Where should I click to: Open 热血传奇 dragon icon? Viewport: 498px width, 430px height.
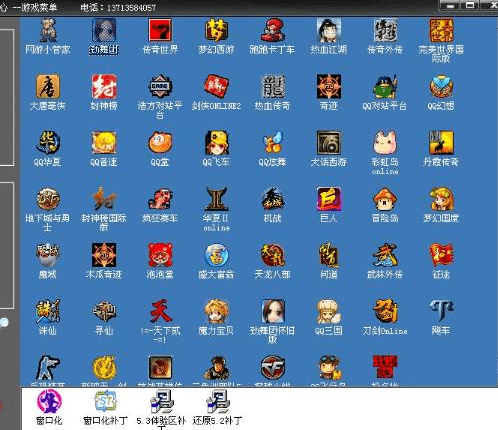point(273,87)
